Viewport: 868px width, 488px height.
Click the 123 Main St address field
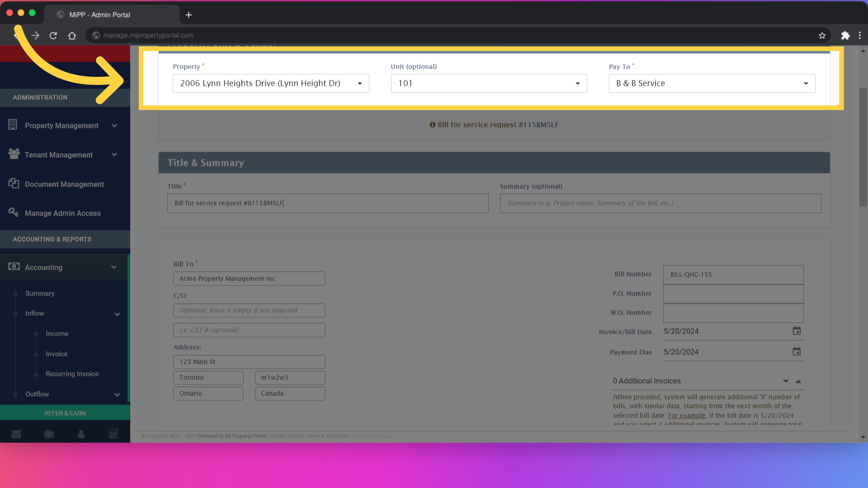[249, 361]
